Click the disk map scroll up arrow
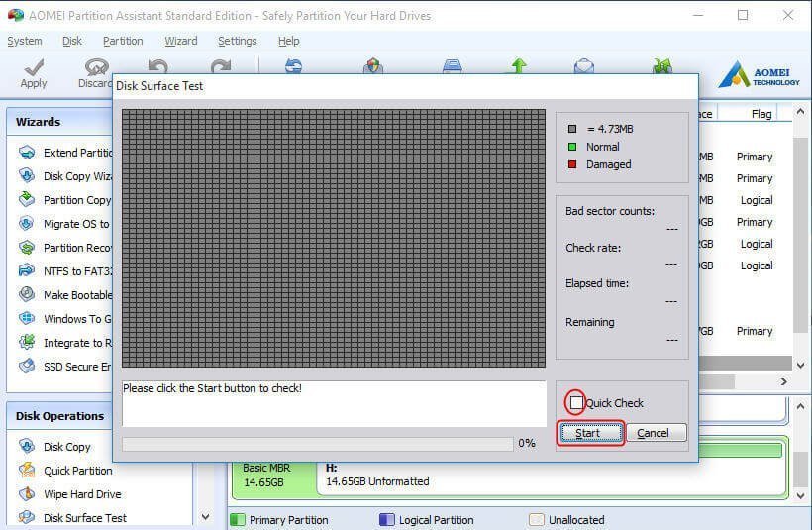812x530 pixels. click(x=800, y=405)
